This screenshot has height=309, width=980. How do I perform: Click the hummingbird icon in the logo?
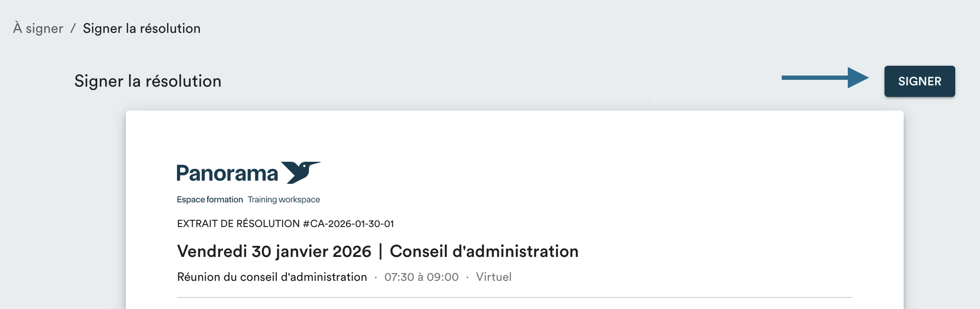pyautogui.click(x=301, y=172)
